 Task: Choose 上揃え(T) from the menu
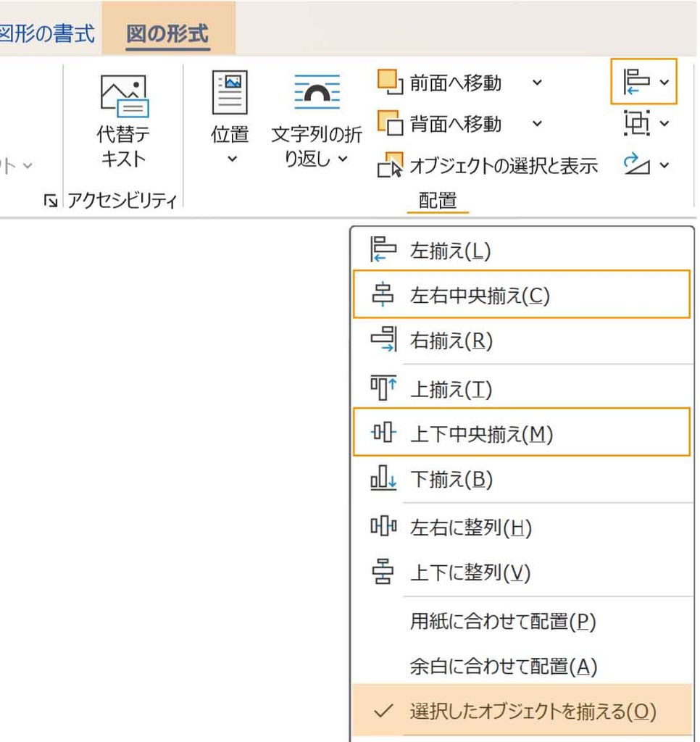pyautogui.click(x=522, y=388)
